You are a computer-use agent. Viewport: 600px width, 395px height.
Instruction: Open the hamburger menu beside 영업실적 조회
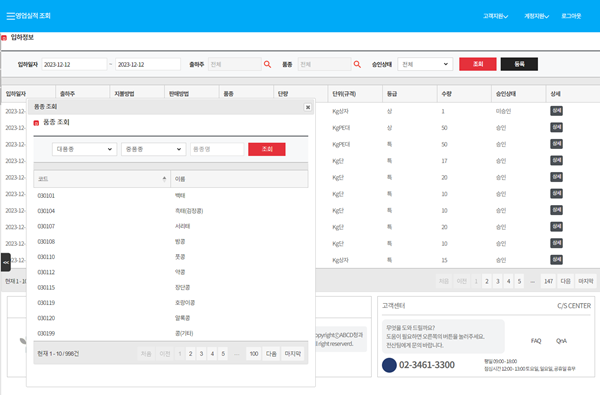click(x=10, y=16)
